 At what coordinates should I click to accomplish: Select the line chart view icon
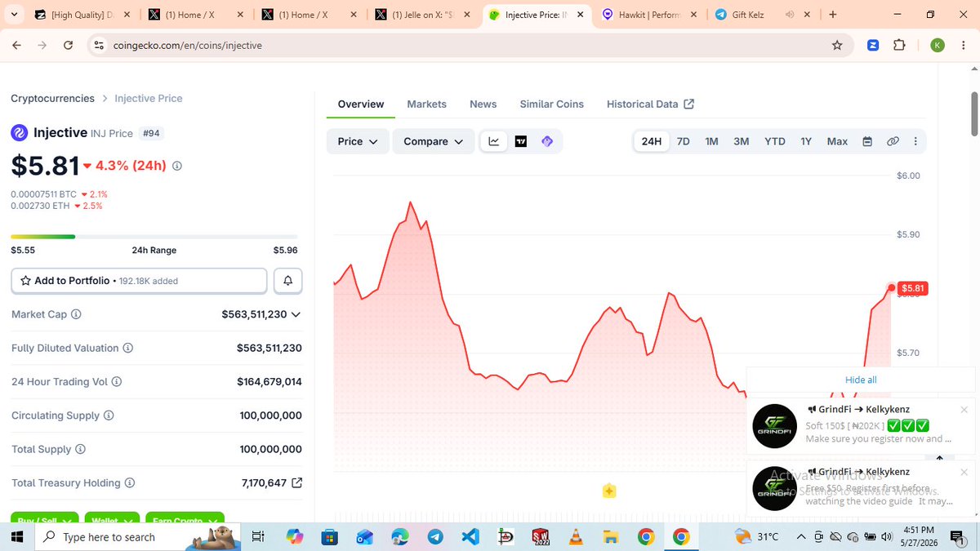[x=494, y=141]
